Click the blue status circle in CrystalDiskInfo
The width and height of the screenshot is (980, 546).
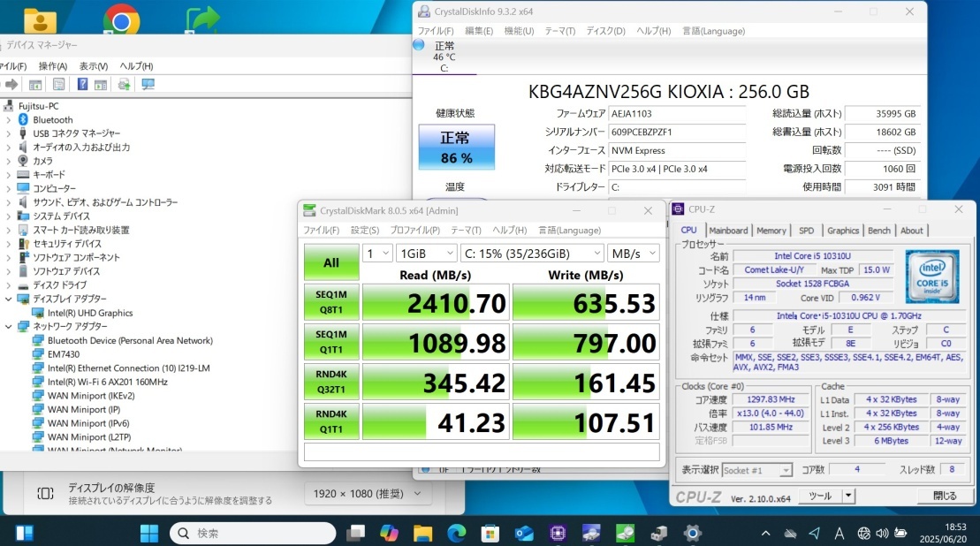coord(419,45)
